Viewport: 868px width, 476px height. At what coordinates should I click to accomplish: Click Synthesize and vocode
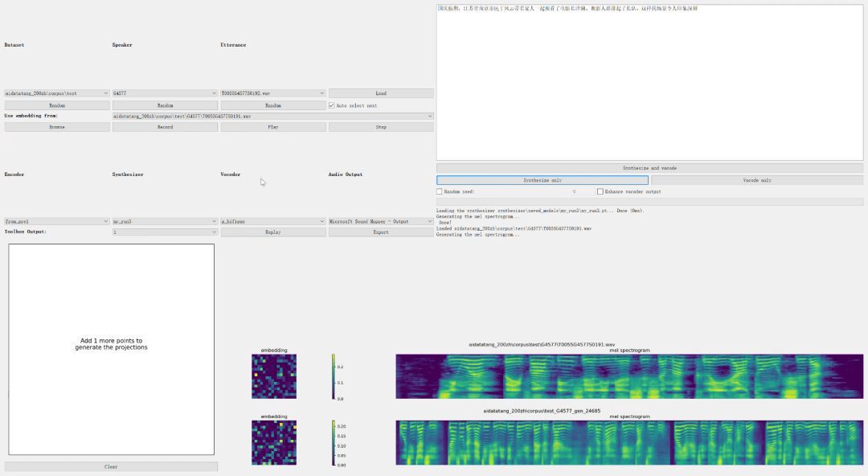pos(649,168)
